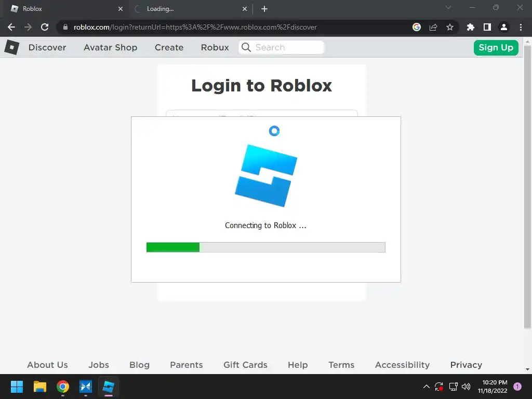Open the Help footer link

(298, 365)
